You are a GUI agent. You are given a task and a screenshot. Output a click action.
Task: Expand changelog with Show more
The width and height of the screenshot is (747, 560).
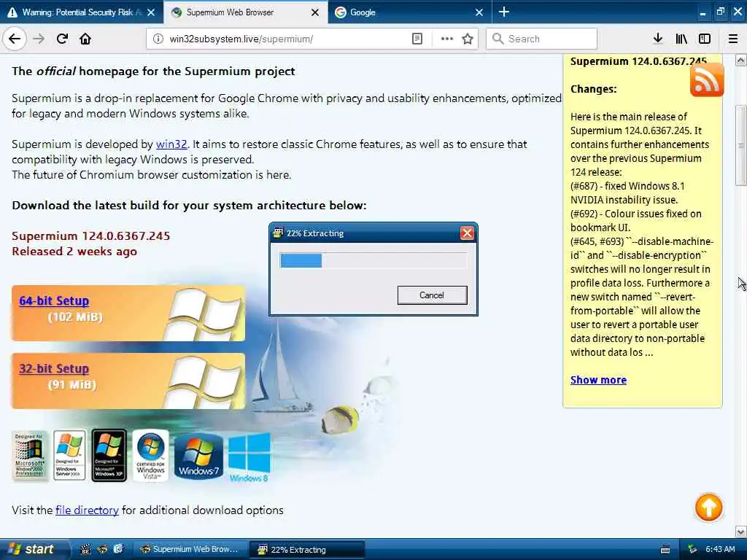598,380
